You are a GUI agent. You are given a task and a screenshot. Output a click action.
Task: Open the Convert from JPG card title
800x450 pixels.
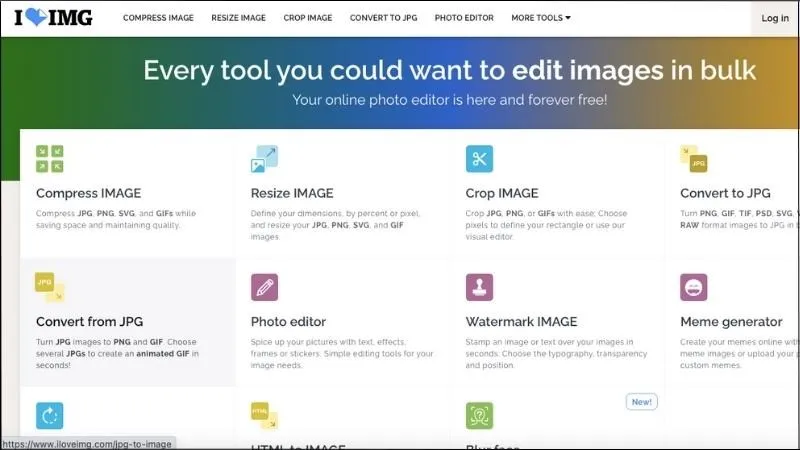pos(89,322)
